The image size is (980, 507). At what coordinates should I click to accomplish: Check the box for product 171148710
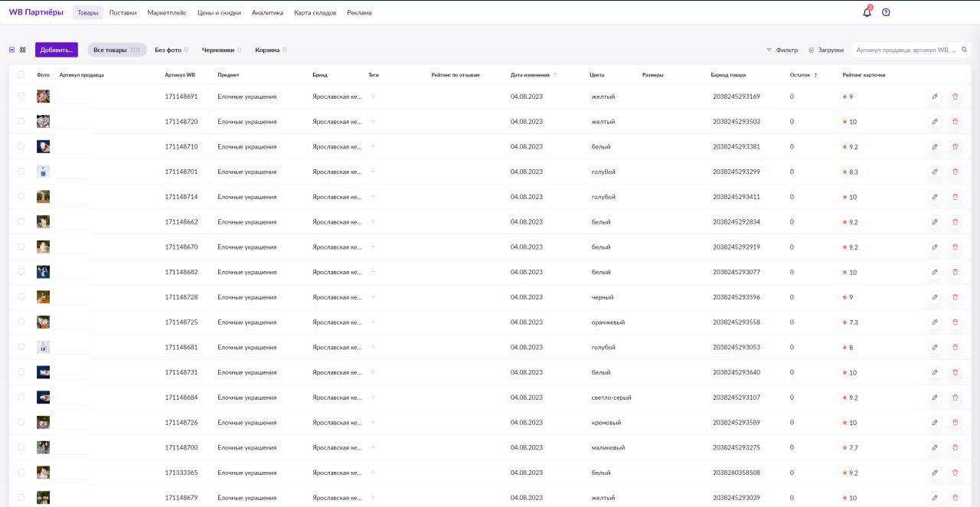21,147
